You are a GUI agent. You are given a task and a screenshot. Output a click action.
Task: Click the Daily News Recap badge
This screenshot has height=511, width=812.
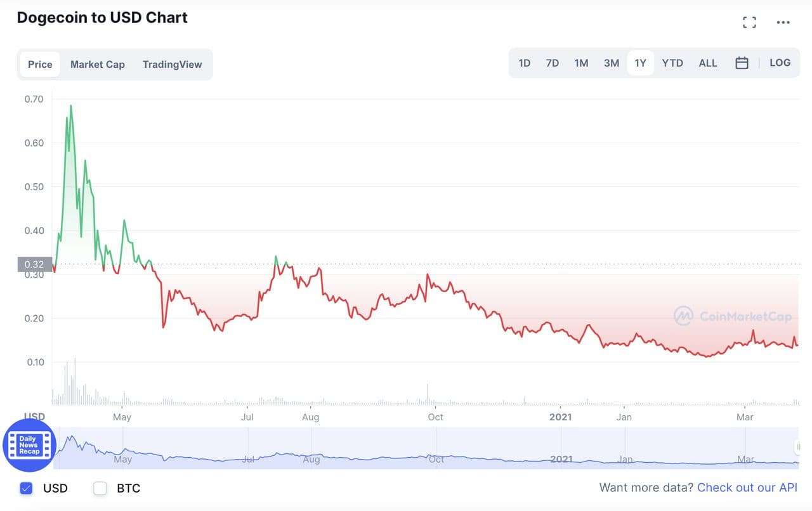click(29, 445)
